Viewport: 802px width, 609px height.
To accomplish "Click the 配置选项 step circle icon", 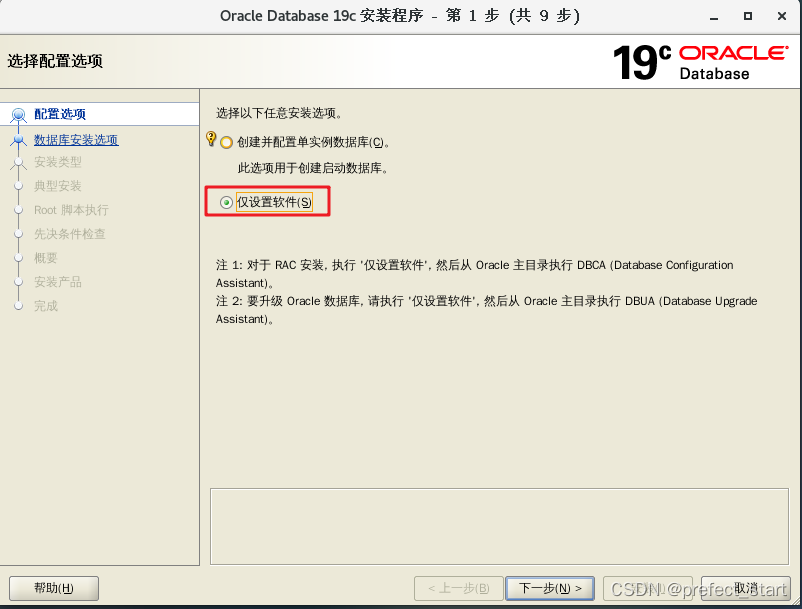I will coord(18,115).
